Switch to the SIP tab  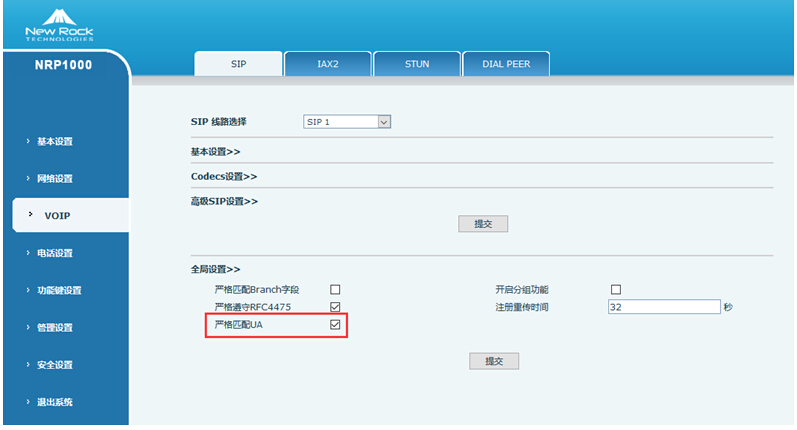coord(238,64)
